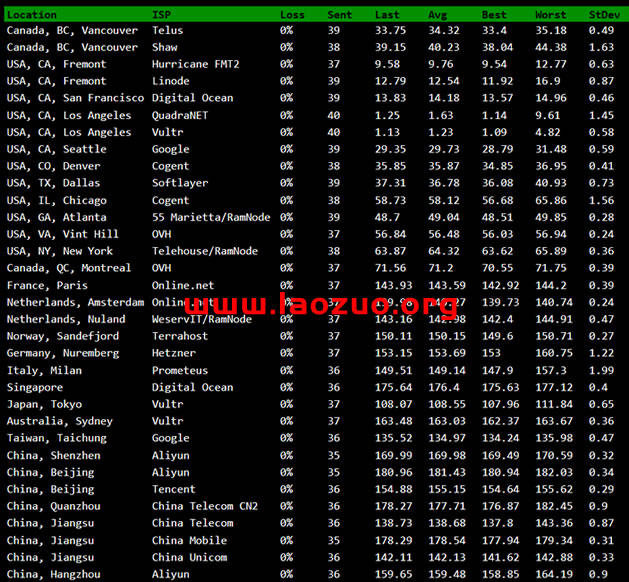629x582 pixels.
Task: Select the China, Hangzhou location
Action: 53,574
